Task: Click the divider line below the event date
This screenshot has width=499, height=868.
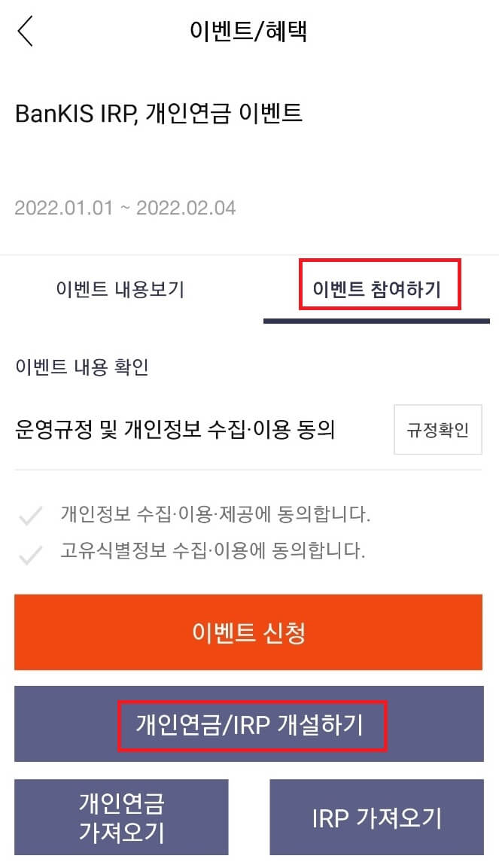Action: coord(250,255)
